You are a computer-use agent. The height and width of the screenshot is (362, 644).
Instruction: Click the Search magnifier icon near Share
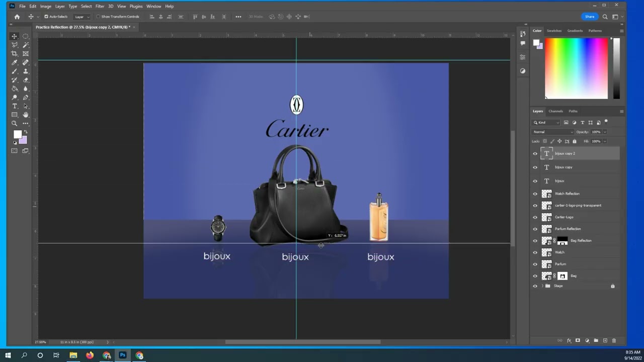click(x=605, y=17)
